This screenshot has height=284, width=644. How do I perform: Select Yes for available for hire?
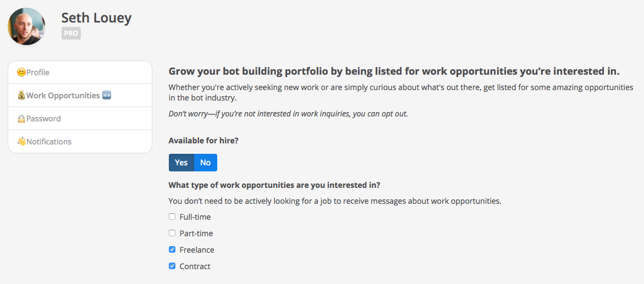point(181,163)
